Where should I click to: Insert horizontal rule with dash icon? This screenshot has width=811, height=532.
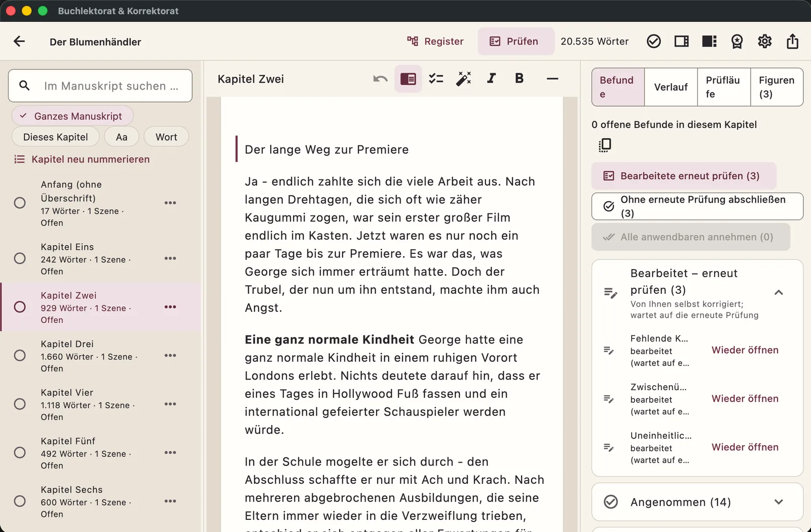[x=552, y=79]
